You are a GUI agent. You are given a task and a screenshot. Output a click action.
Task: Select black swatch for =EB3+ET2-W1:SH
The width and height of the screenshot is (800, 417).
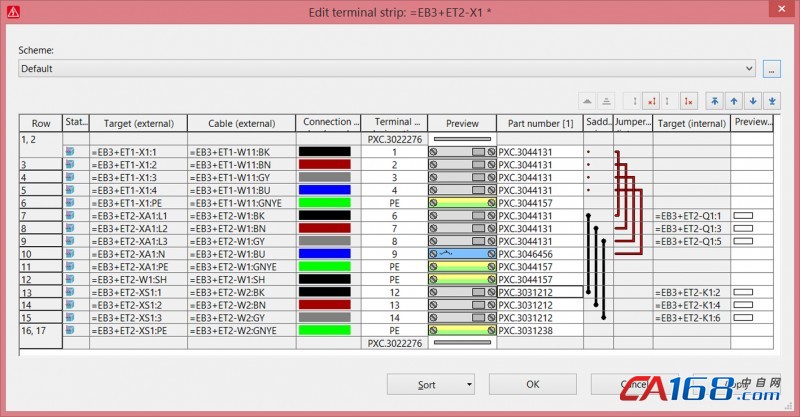tap(324, 279)
